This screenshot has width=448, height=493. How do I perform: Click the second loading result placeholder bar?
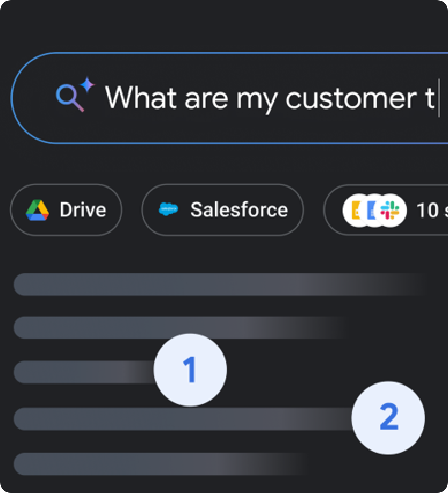click(x=182, y=327)
